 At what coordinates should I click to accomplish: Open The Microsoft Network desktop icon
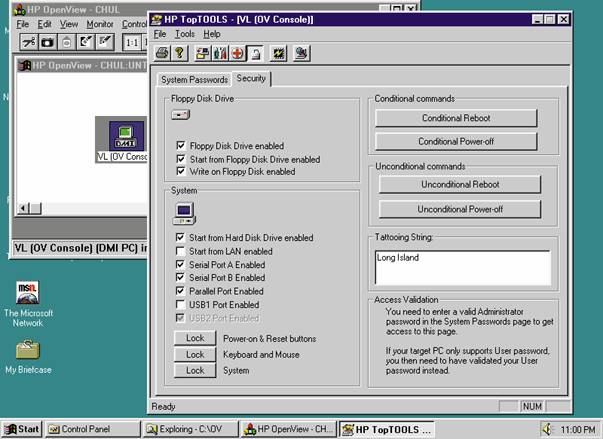coord(28,294)
